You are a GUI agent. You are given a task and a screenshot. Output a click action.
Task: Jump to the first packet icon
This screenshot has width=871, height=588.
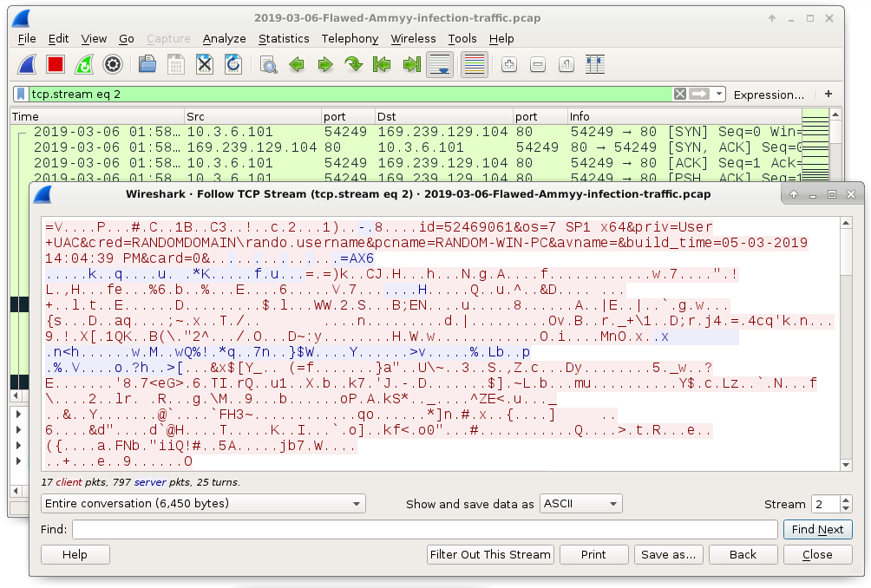[383, 64]
